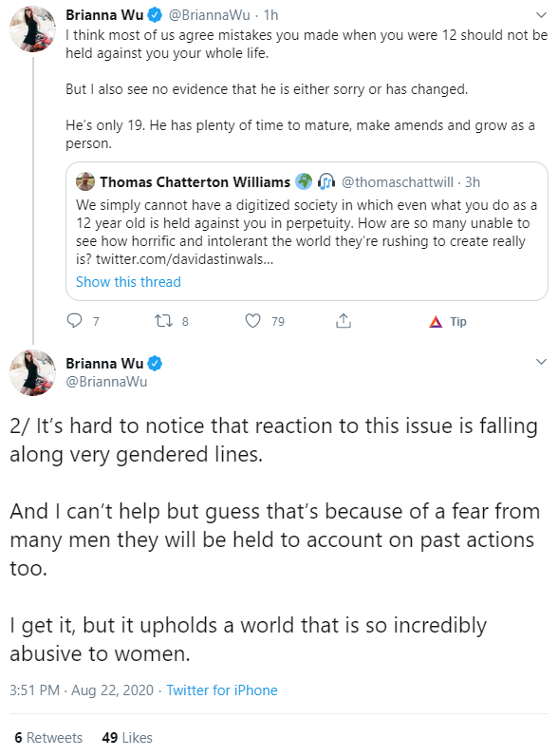Click the Show this thread link
The image size is (558, 756).
tap(128, 281)
